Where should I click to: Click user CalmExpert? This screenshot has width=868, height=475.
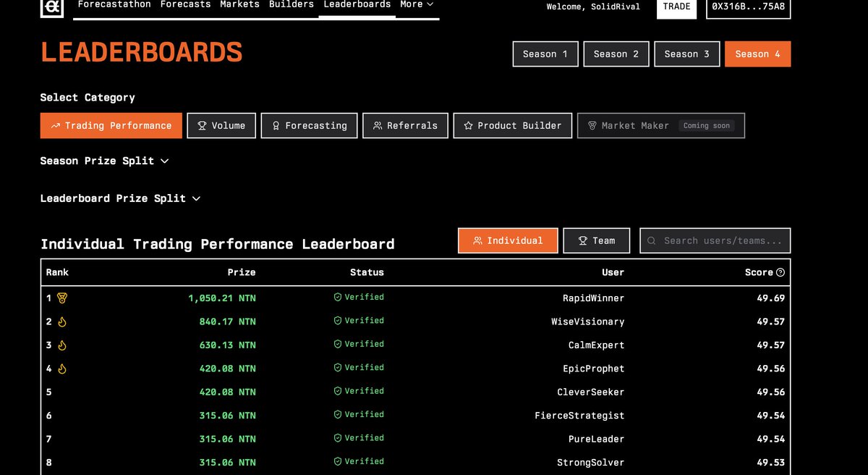(x=596, y=345)
